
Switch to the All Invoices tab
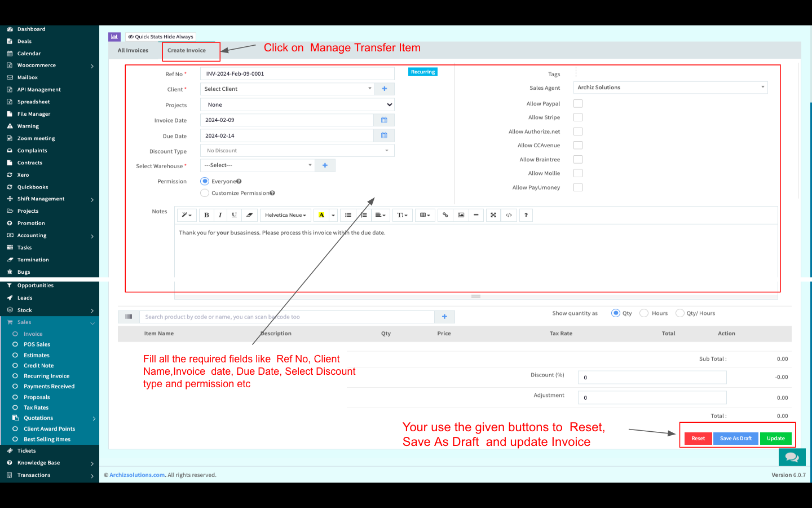point(133,50)
